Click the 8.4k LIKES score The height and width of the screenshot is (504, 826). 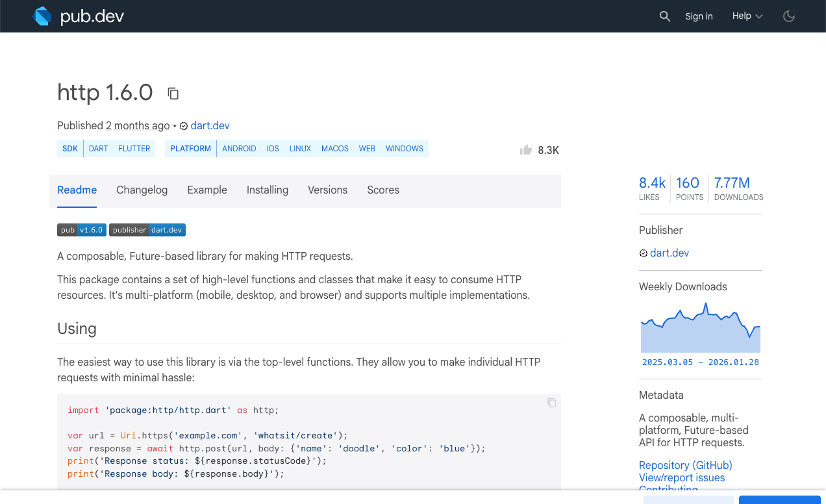click(652, 188)
